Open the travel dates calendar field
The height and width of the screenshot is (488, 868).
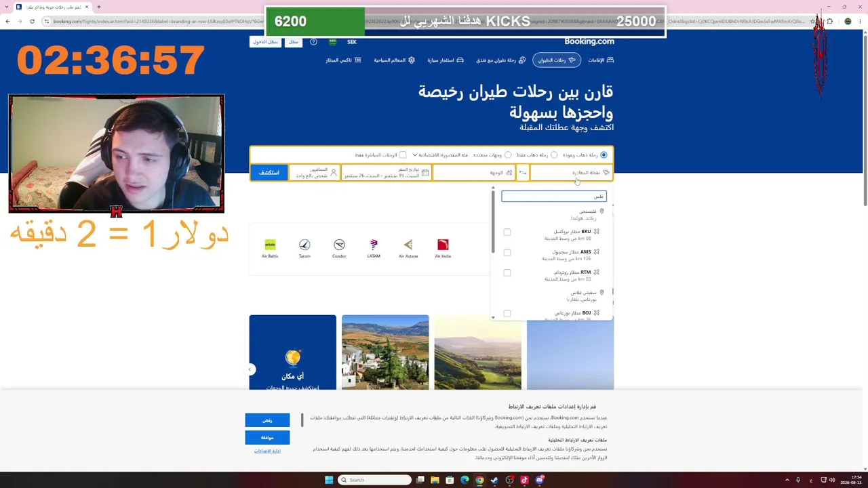coord(387,173)
